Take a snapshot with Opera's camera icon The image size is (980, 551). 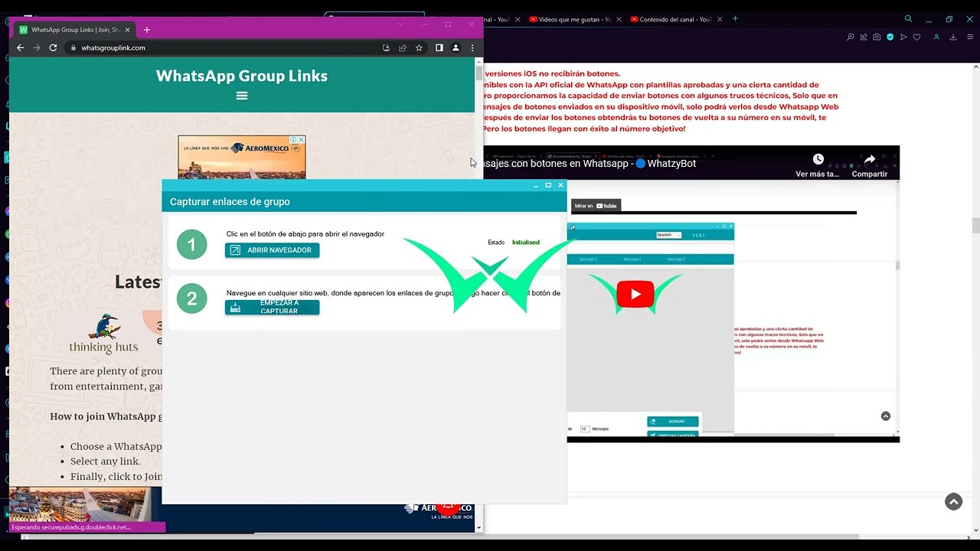877,37
